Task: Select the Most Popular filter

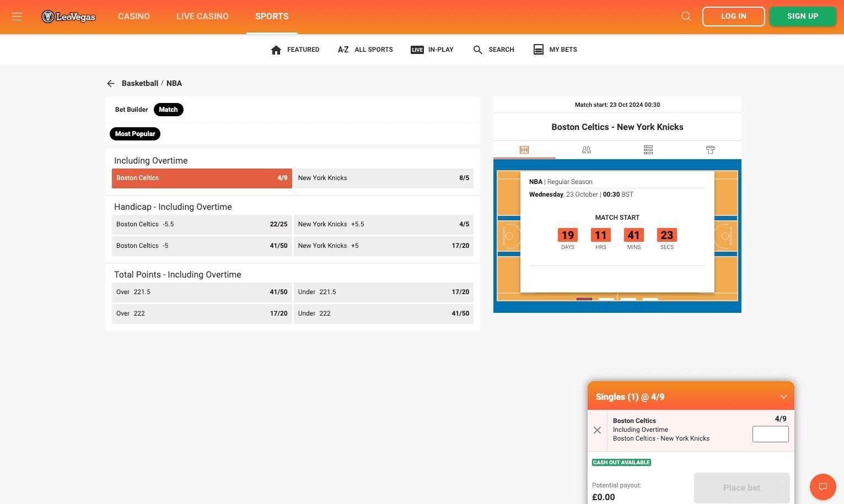Action: pyautogui.click(x=135, y=134)
